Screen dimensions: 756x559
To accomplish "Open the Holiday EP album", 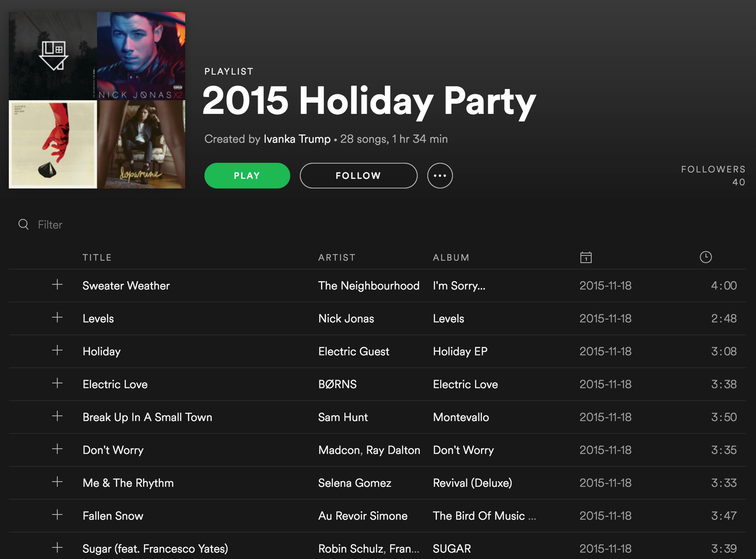I will point(460,351).
